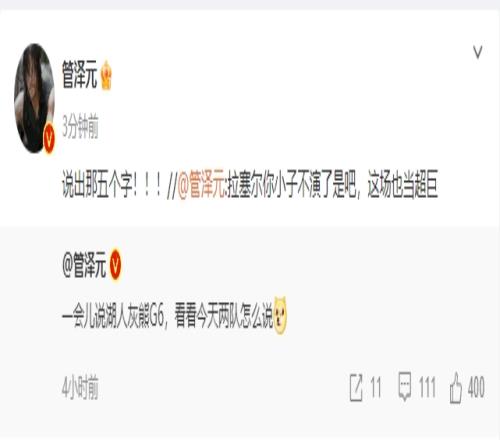Screen dimensions: 500x440
Task: Click the 400 likes count
Action: [476, 387]
